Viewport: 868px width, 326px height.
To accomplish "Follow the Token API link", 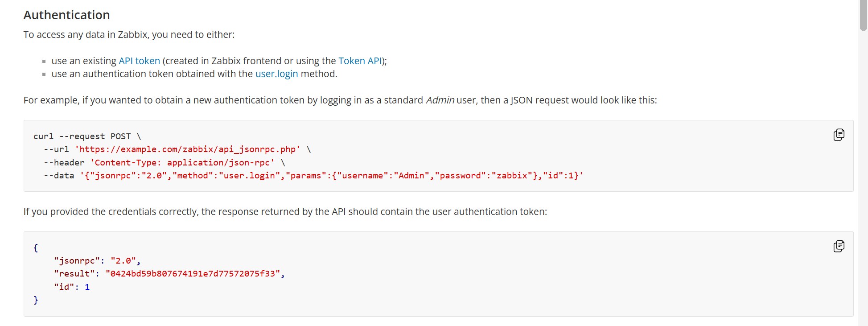I will [360, 61].
